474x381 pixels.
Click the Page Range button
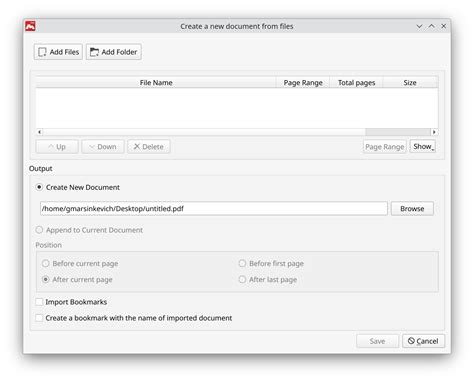coord(385,147)
